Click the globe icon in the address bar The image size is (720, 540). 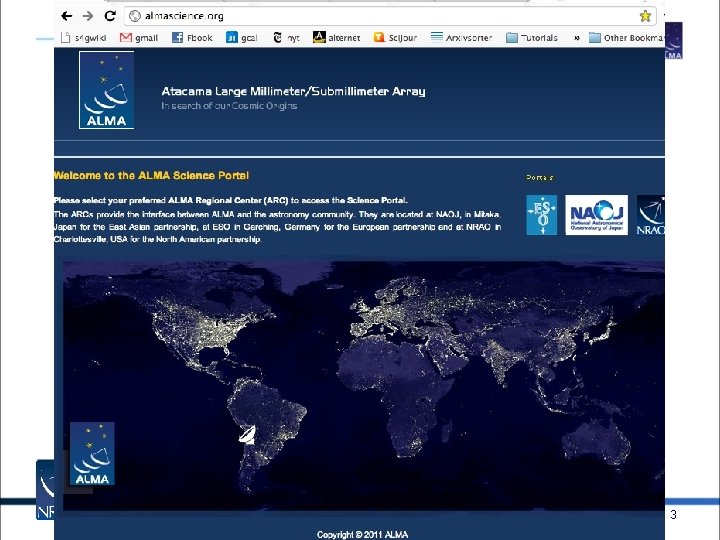pos(135,16)
